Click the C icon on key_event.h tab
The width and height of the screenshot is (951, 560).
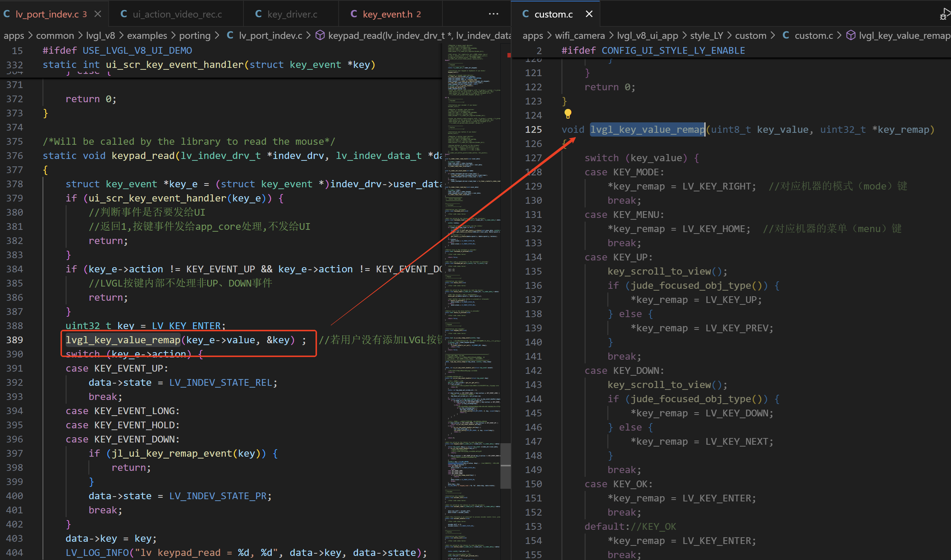354,14
